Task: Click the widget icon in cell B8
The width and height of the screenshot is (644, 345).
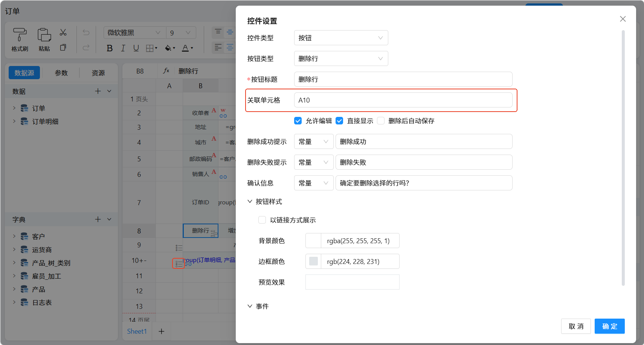Action: (x=214, y=233)
